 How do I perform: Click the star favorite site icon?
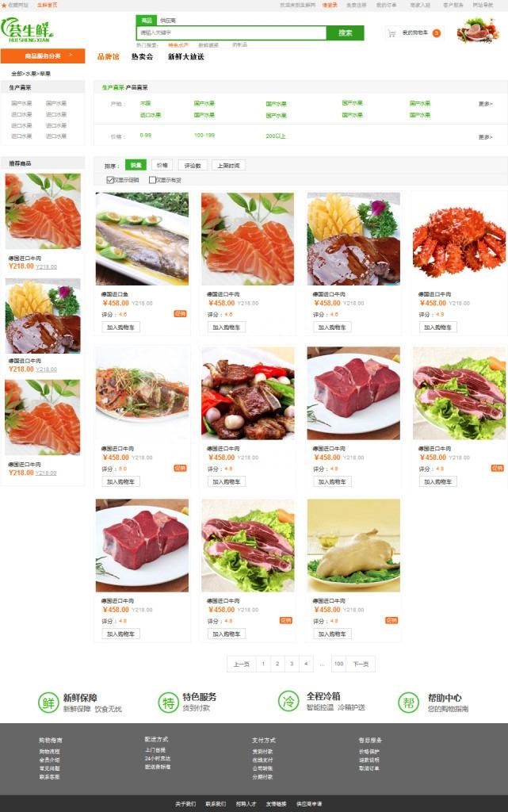[x=4, y=6]
